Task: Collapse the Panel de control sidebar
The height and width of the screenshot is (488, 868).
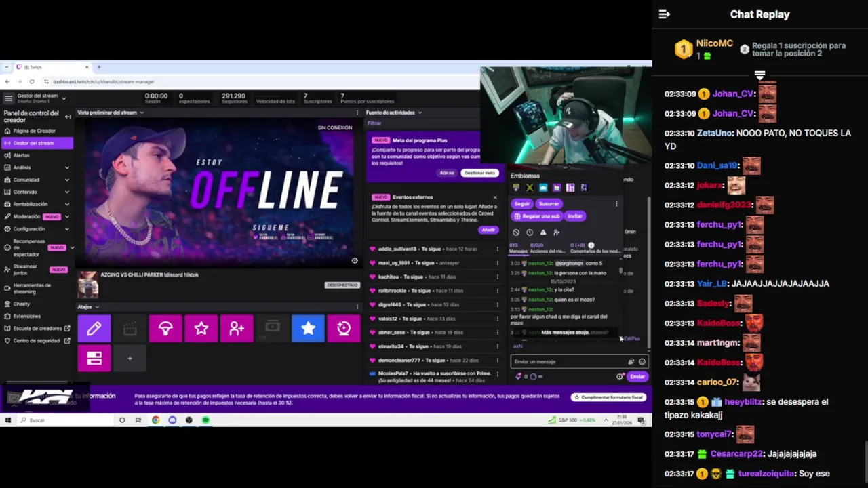Action: pyautogui.click(x=67, y=117)
